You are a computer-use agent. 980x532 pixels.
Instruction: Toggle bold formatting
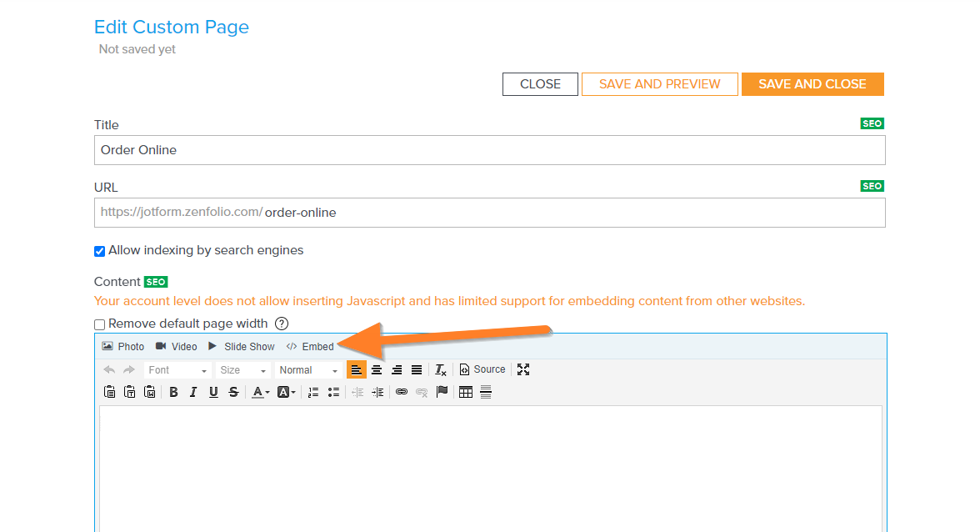point(173,392)
